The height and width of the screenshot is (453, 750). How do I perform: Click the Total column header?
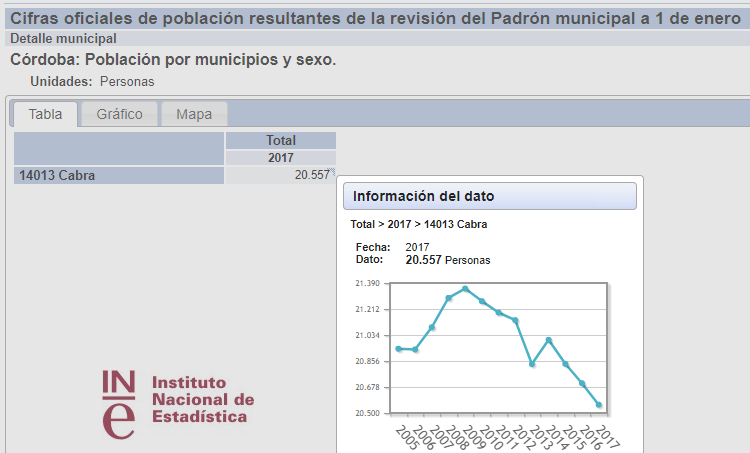280,140
